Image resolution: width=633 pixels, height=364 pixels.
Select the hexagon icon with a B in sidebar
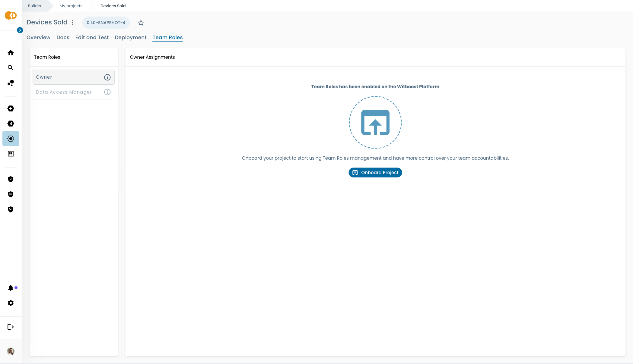pyautogui.click(x=11, y=124)
